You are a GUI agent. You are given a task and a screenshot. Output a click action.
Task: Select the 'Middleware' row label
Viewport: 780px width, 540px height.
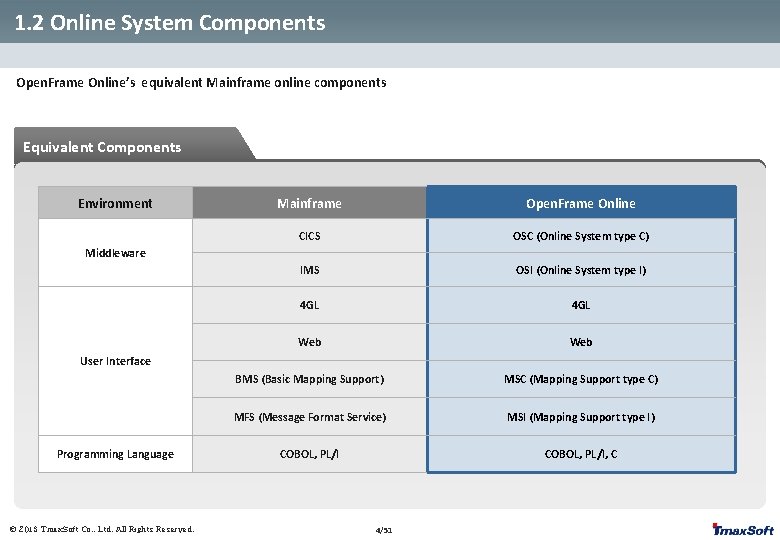tap(115, 253)
